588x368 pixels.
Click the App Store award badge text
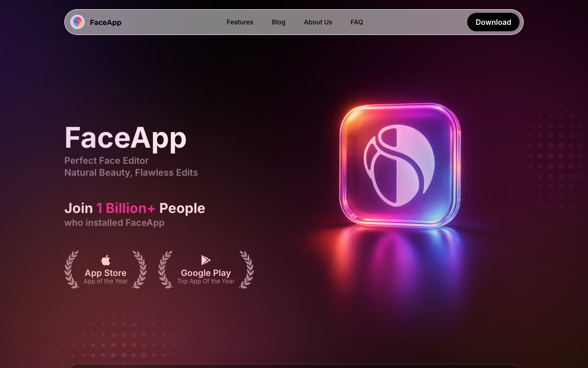pyautogui.click(x=106, y=273)
